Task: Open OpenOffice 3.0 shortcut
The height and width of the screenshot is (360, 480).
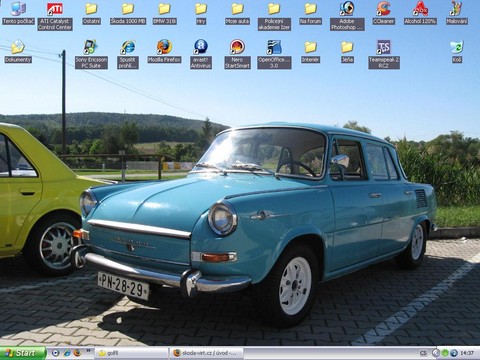Action: click(274, 54)
